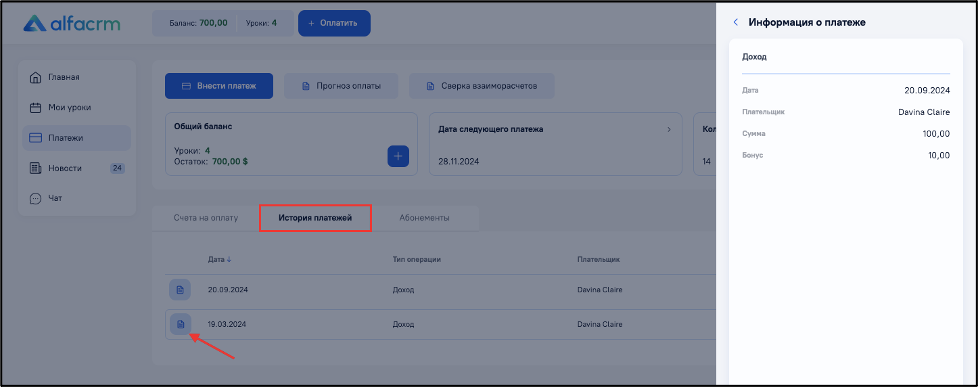Open details icon for the 20.09.2024 payment
The image size is (979, 387).
point(180,290)
